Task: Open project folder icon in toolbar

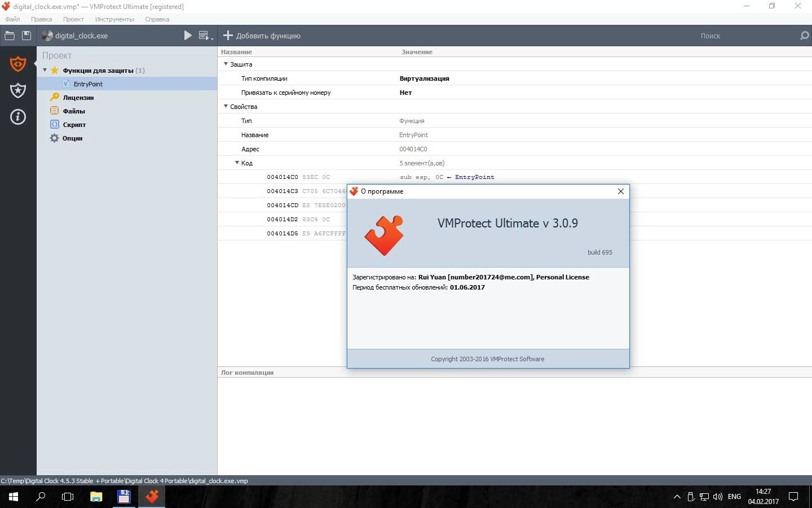Action: coord(10,36)
